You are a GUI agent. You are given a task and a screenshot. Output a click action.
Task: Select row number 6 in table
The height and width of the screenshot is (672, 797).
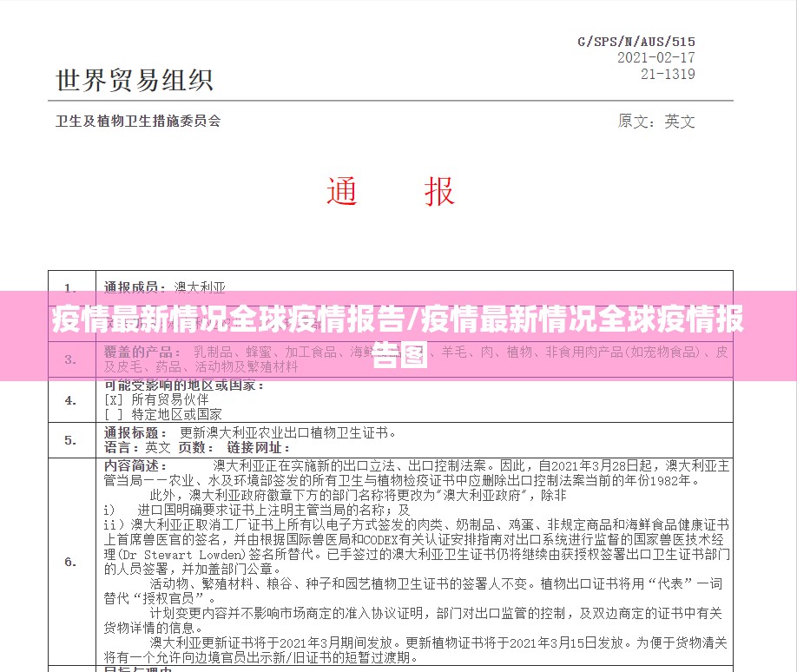point(69,560)
